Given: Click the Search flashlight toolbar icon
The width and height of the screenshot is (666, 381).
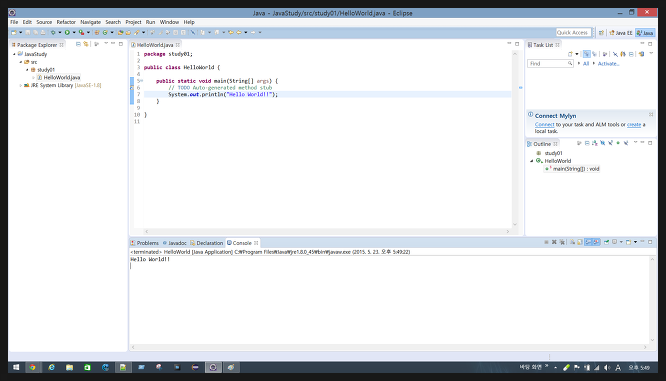Looking at the screenshot, I should pos(136,32).
